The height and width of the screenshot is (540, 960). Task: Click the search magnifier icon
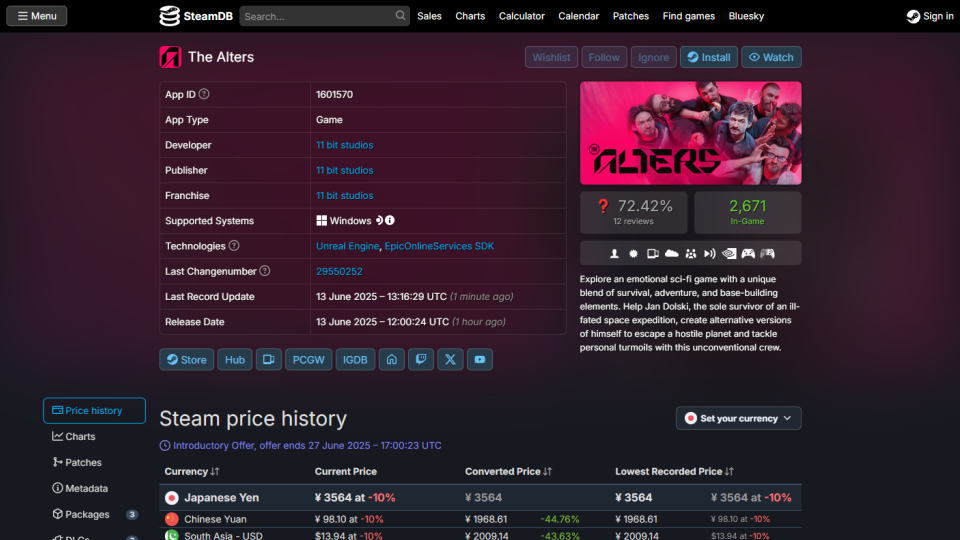[x=400, y=15]
